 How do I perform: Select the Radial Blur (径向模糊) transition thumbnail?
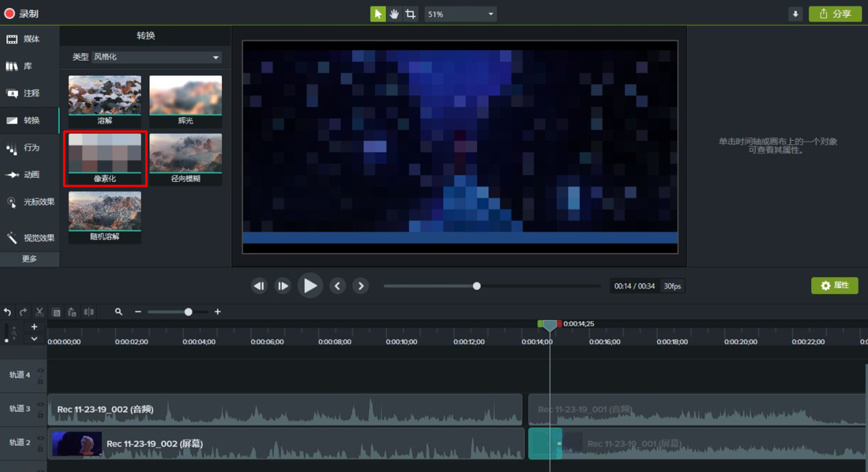click(x=186, y=159)
